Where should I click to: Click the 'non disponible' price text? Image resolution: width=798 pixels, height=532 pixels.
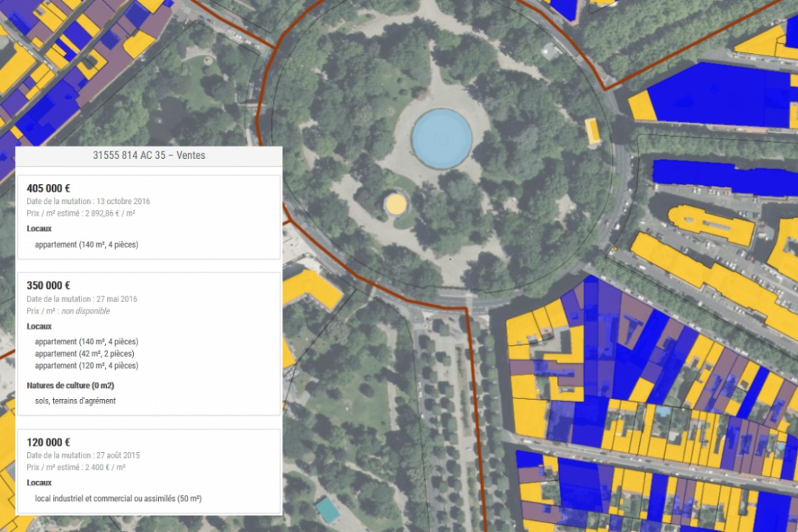click(x=86, y=311)
